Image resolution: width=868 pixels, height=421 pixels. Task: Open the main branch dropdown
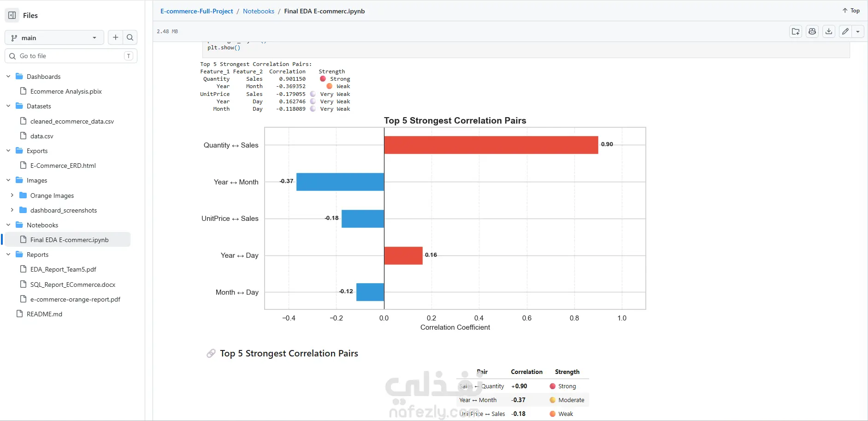point(54,38)
